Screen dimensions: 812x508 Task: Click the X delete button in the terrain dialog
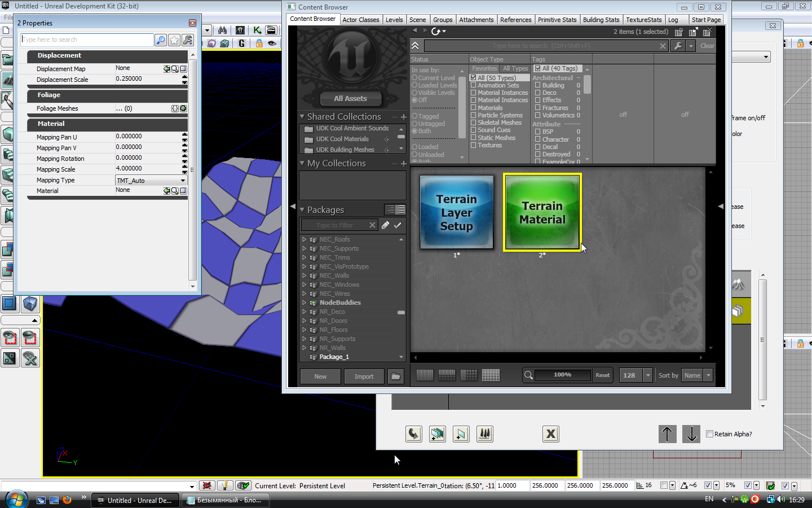pos(551,433)
